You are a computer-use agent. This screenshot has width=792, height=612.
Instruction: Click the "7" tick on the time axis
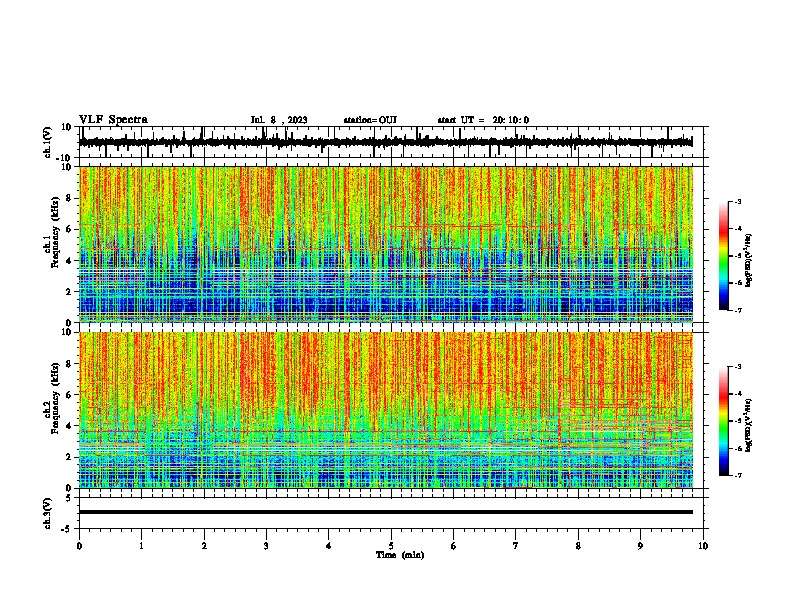[x=516, y=546]
